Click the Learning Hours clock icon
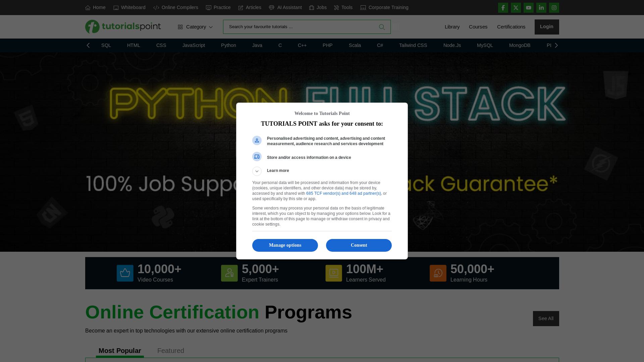The height and width of the screenshot is (362, 644). (x=438, y=273)
